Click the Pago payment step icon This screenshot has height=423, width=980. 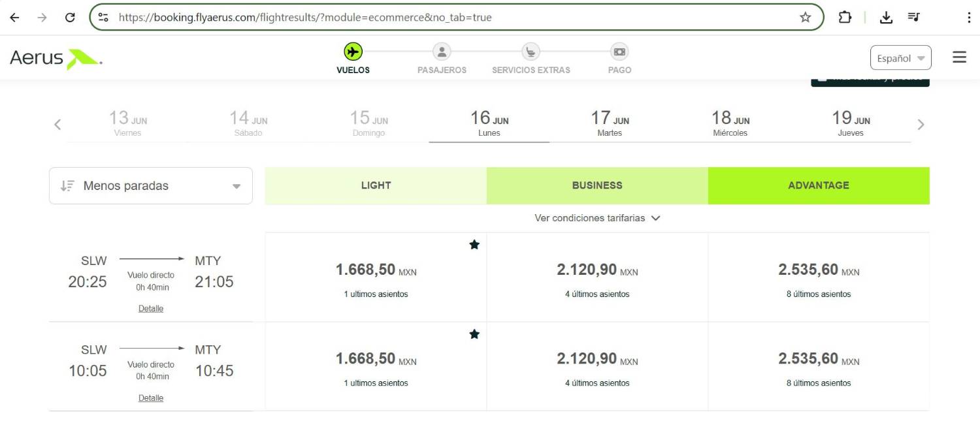(619, 52)
